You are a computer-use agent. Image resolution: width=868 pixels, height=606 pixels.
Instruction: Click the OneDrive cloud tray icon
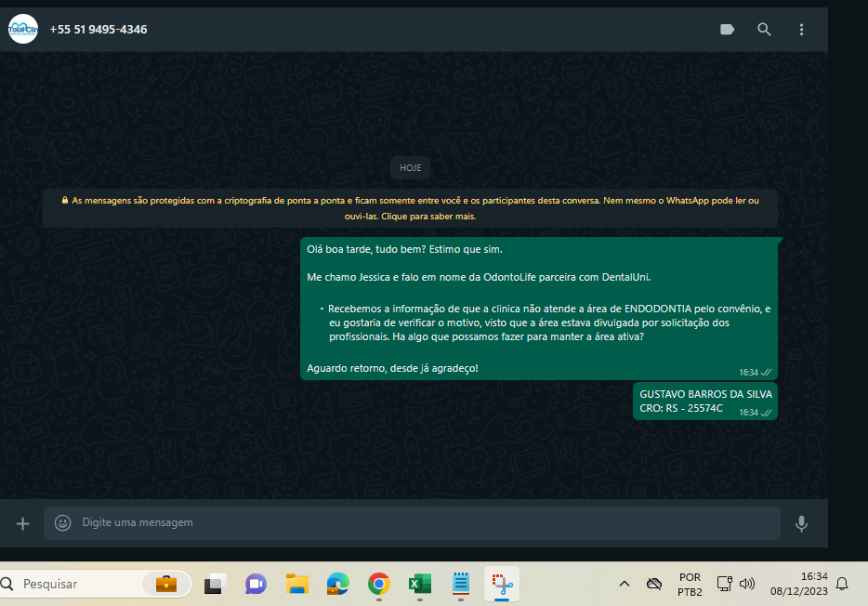654,584
